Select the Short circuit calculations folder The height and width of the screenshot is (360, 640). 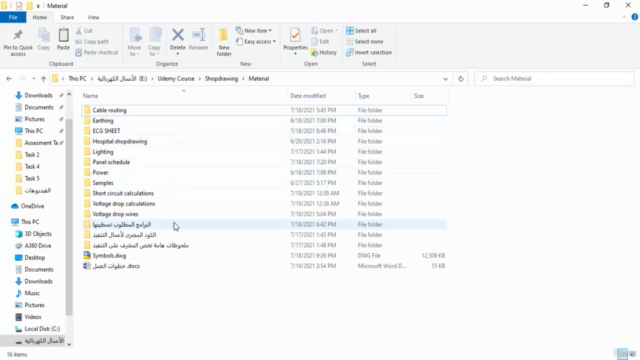[x=264, y=193]
